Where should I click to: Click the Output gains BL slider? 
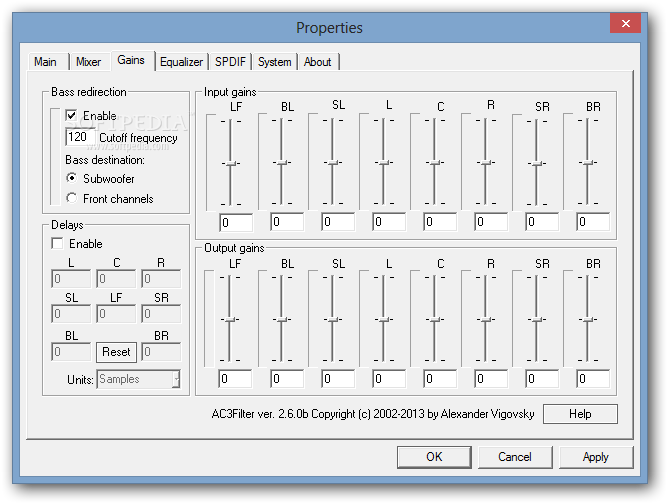[282, 320]
